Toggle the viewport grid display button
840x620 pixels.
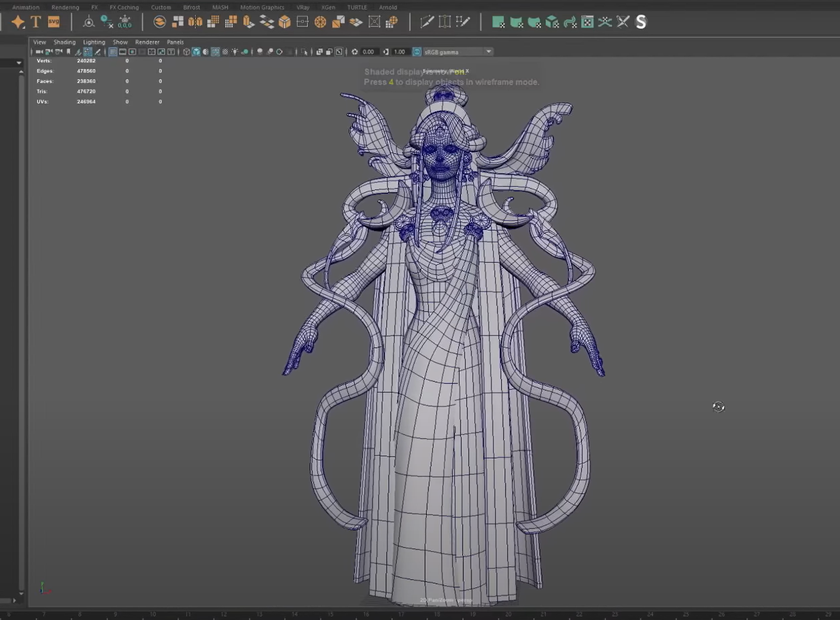tap(112, 52)
